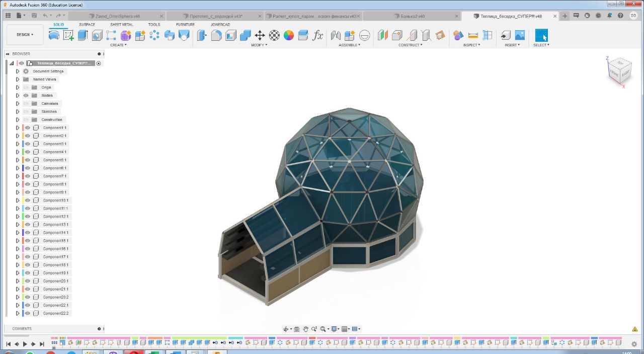The height and width of the screenshot is (354, 644).
Task: Click the Joint tool in Assemble
Action: coord(336,35)
